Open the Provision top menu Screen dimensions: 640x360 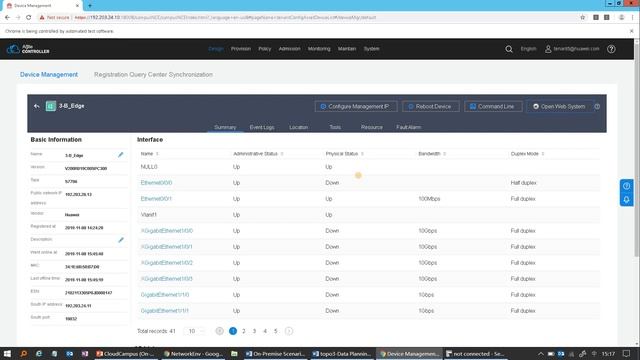click(241, 49)
